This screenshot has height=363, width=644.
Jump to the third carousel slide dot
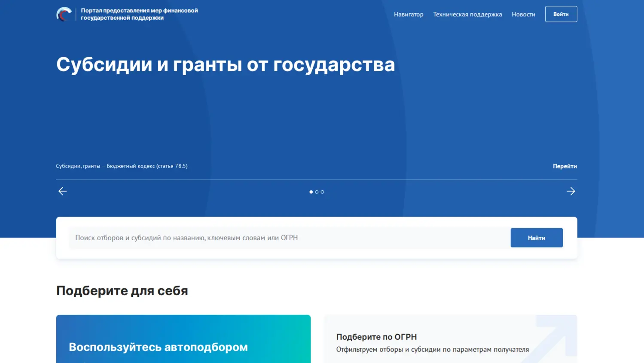pos(322,192)
